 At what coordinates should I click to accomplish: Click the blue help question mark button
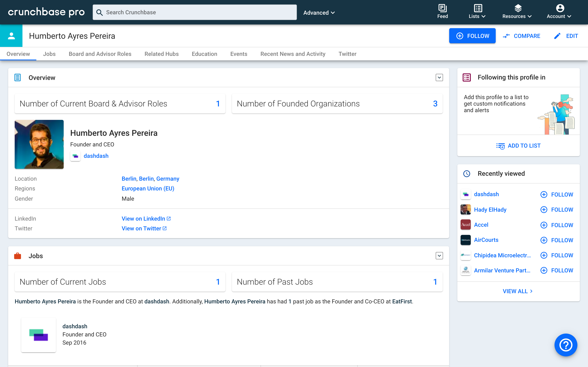[566, 345]
